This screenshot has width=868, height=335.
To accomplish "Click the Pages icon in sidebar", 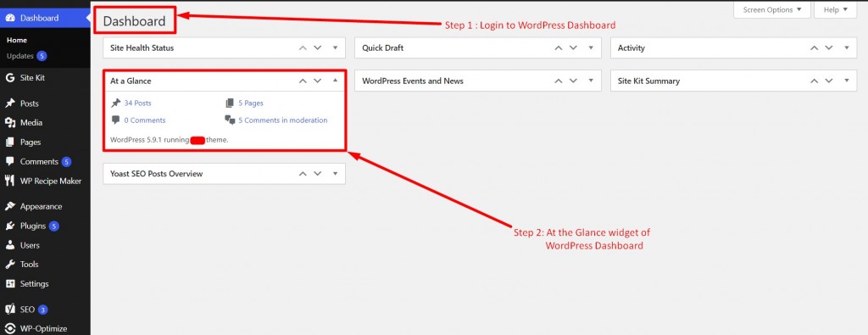I will [x=10, y=142].
